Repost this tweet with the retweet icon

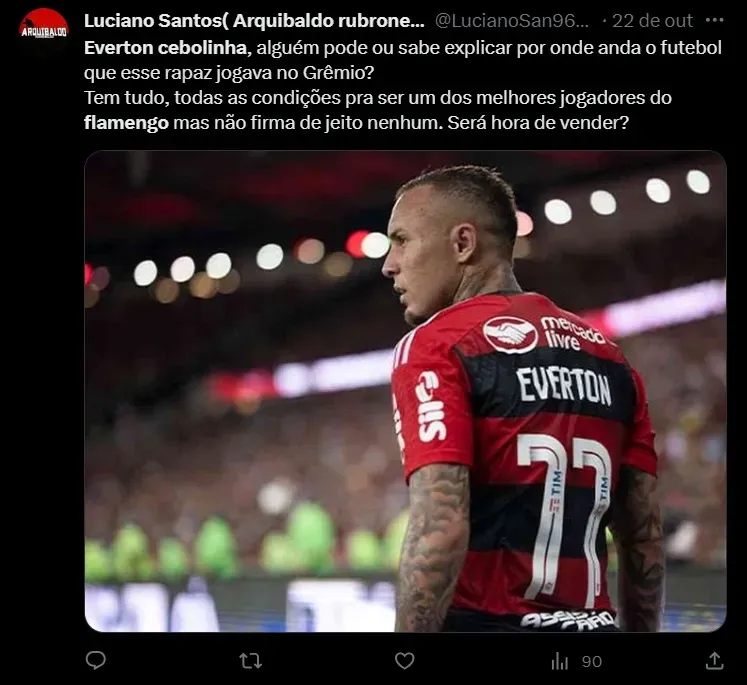point(250,661)
